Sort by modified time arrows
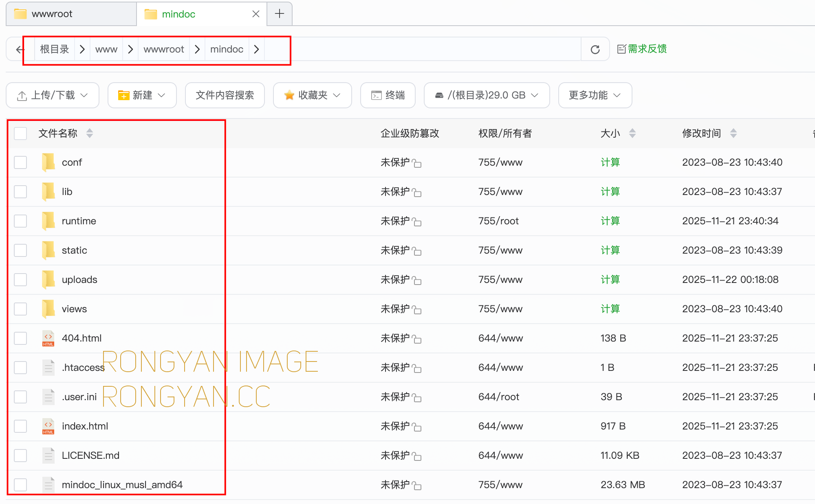This screenshot has width=815, height=504. 733,133
